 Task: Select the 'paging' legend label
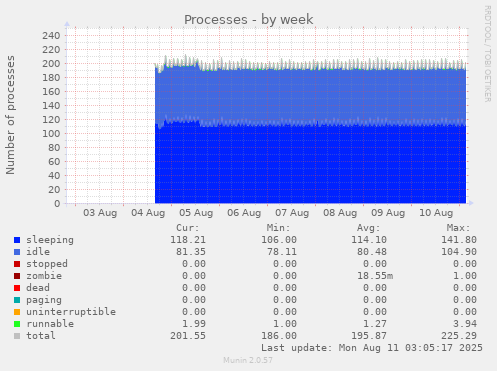(44, 300)
